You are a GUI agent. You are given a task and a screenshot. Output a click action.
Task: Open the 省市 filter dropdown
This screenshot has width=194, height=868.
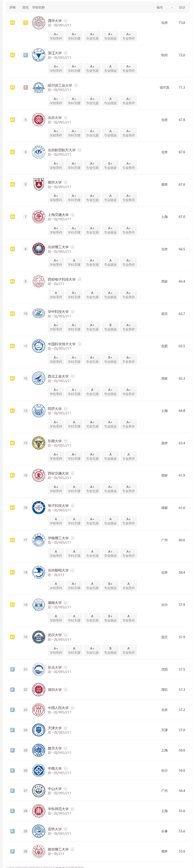(x=164, y=8)
